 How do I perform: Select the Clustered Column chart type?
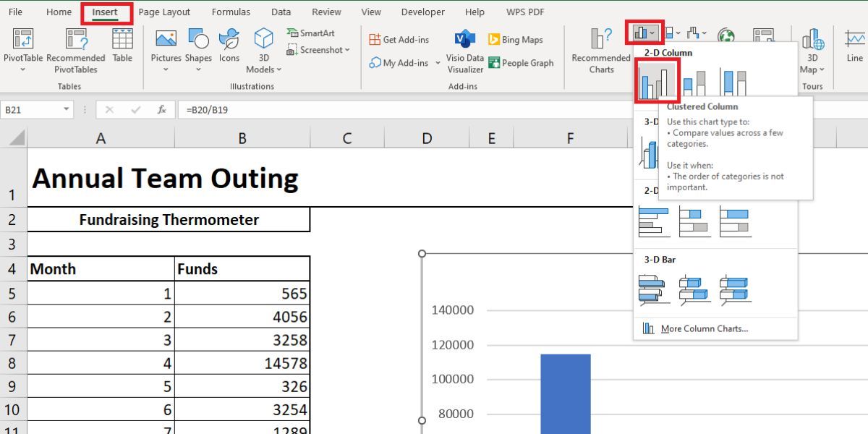pyautogui.click(x=659, y=80)
